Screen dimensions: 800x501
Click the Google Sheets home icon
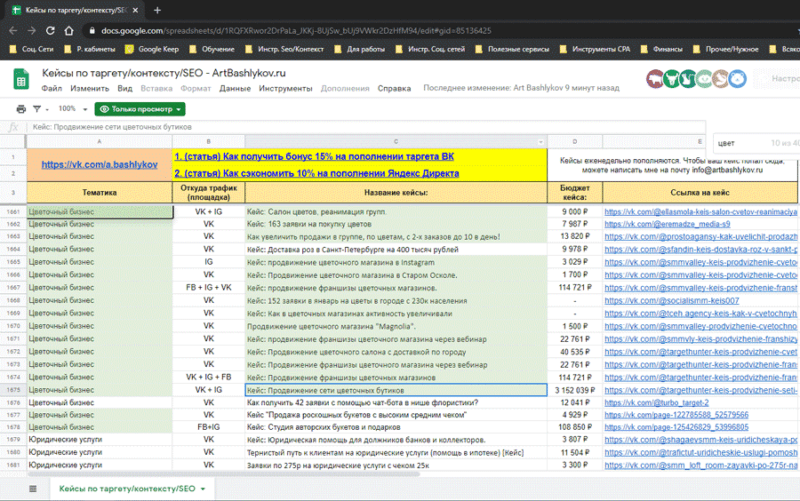click(x=21, y=80)
